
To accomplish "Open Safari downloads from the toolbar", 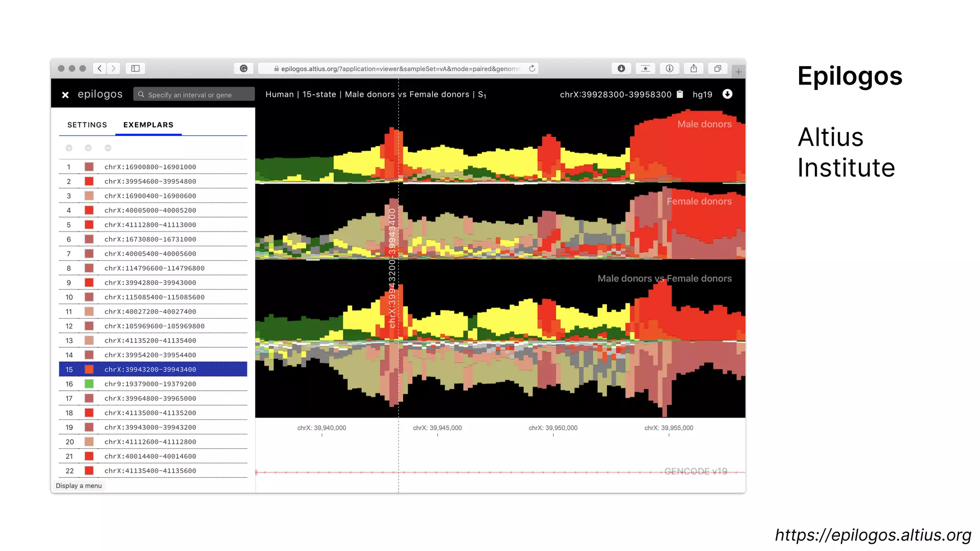I will (x=621, y=68).
